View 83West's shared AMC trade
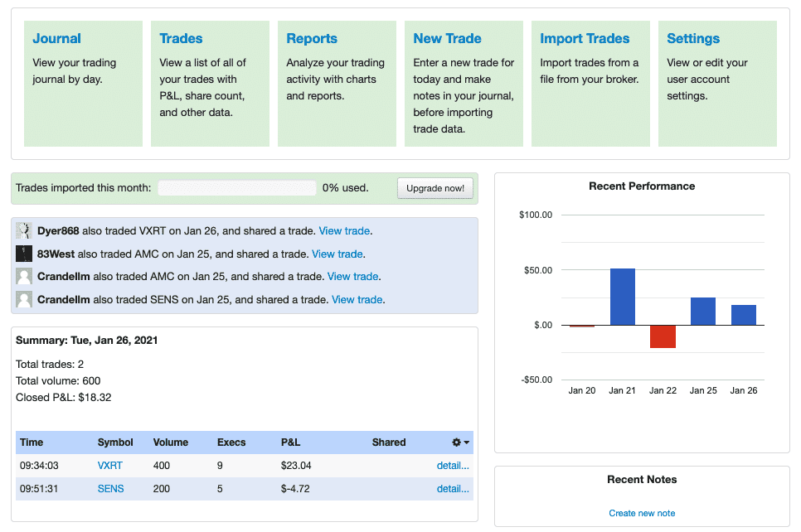This screenshot has width=801, height=532. [337, 254]
